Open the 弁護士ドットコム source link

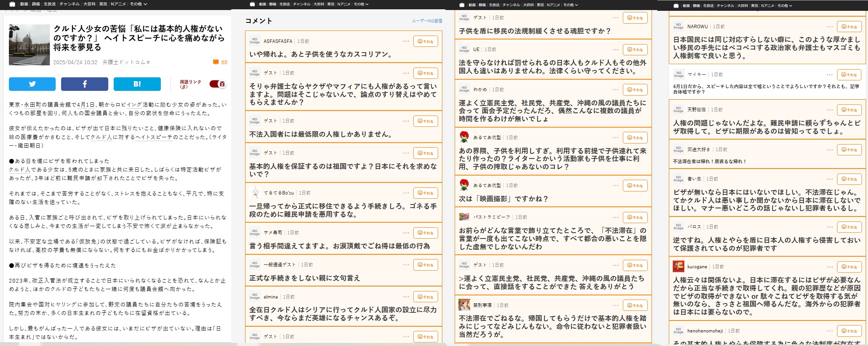pos(126,62)
